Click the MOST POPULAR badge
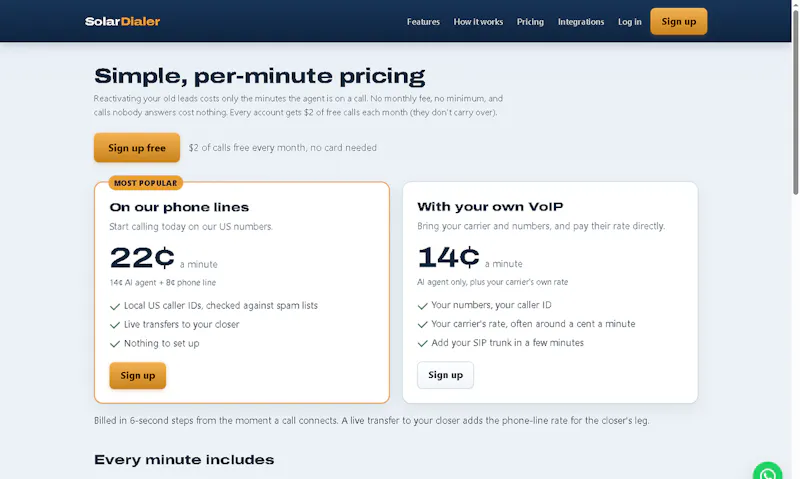Image resolution: width=800 pixels, height=479 pixels. 145,183
